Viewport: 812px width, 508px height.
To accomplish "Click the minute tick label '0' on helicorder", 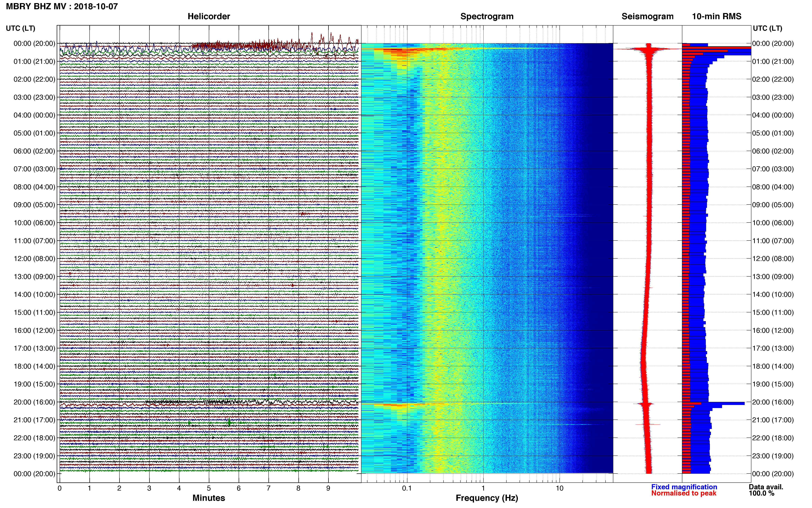I will pos(59,488).
